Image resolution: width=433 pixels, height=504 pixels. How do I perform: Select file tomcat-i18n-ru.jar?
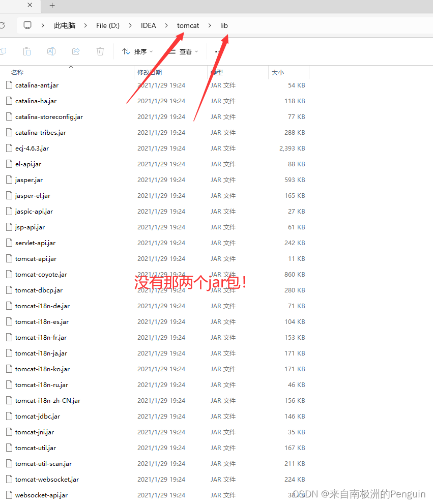[42, 384]
